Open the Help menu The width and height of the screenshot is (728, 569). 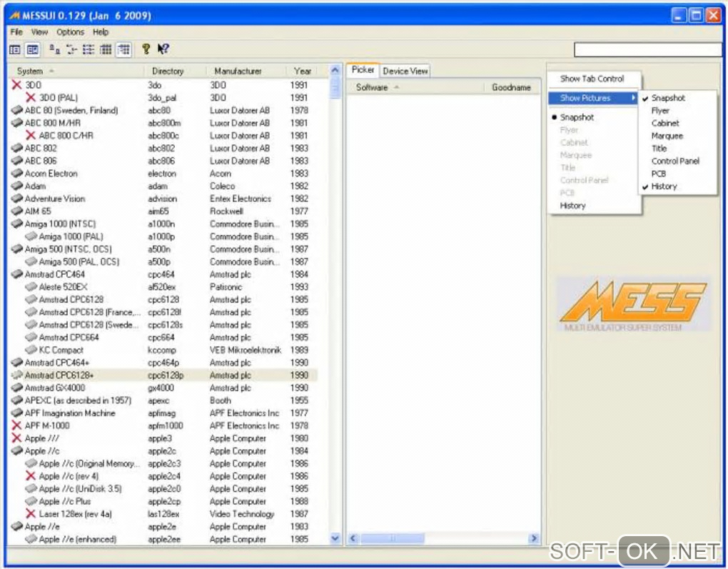tap(101, 32)
